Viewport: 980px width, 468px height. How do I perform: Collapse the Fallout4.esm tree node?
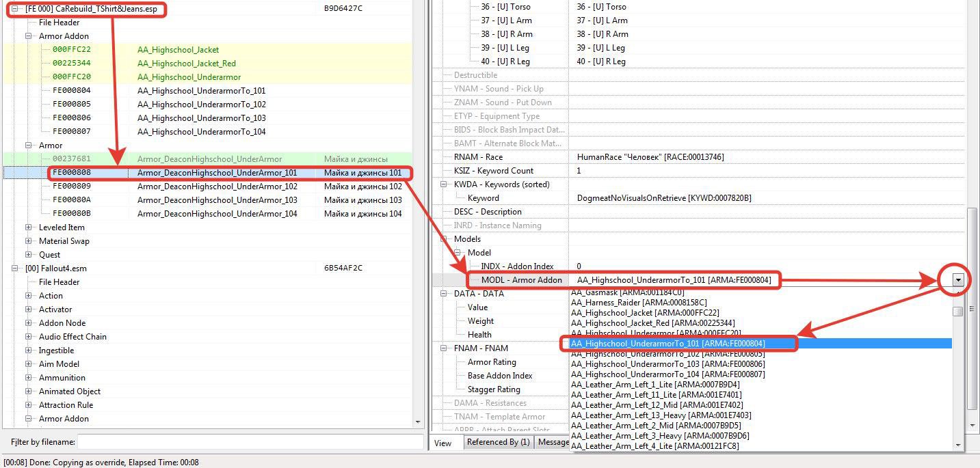15,269
